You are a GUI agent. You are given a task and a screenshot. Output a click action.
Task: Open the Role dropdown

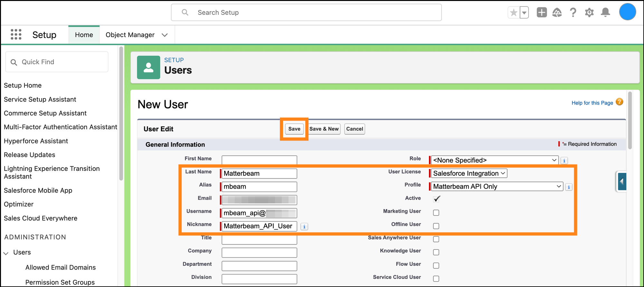[x=495, y=160]
